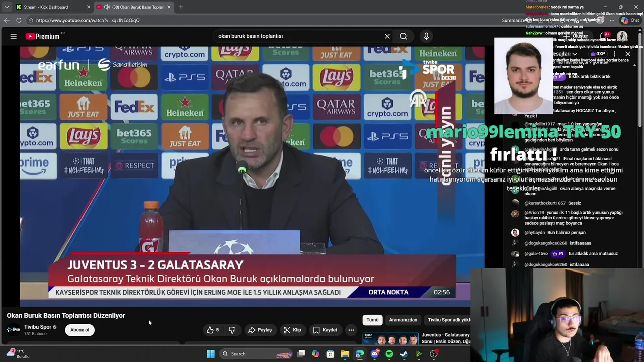Open the video title Okan Buruk Basın Toplantısı Düzenliyor
644x362 pixels.
[66, 315]
